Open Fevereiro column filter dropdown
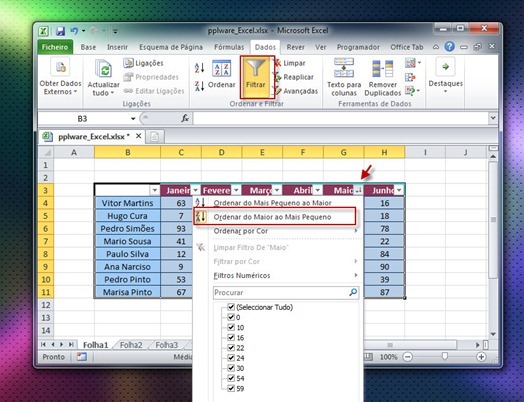This screenshot has width=524, height=402. tap(236, 190)
